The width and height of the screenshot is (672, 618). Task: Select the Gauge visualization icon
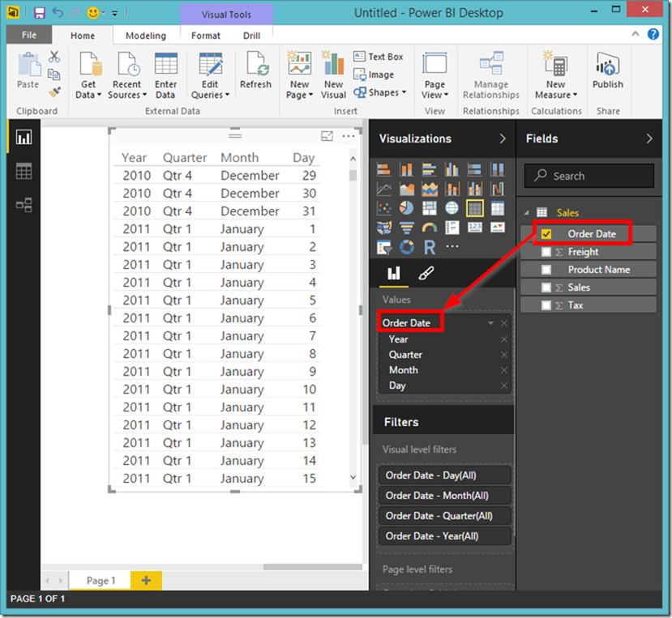pos(430,228)
